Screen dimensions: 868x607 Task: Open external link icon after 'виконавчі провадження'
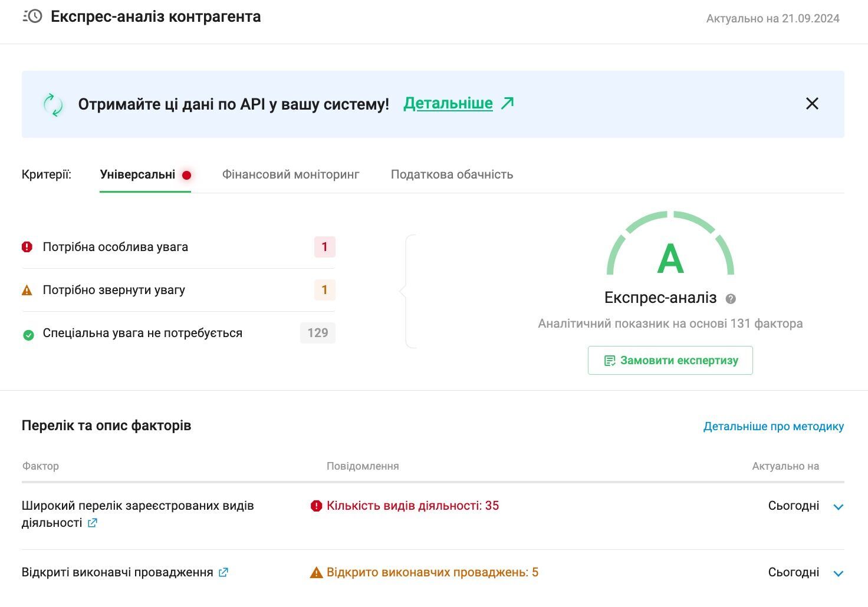223,572
